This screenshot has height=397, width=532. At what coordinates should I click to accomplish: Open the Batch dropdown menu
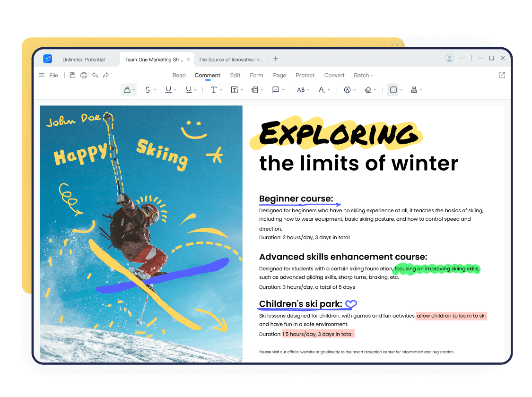[x=363, y=75]
